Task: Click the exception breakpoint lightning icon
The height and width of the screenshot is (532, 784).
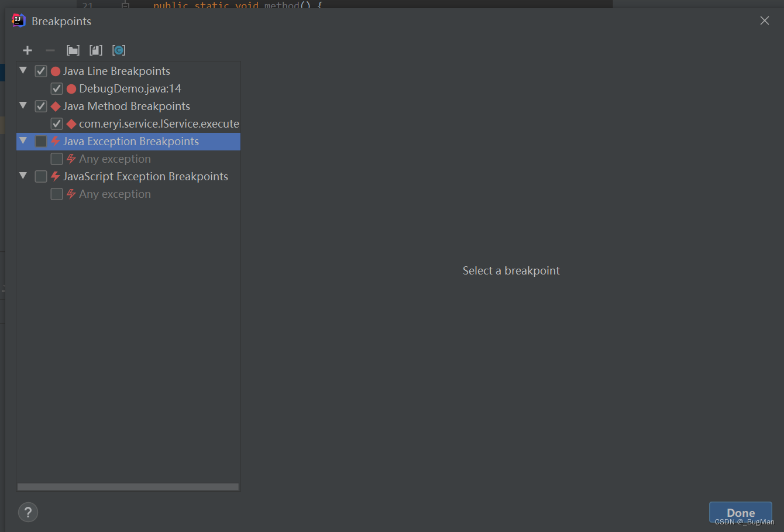Action: (x=54, y=141)
